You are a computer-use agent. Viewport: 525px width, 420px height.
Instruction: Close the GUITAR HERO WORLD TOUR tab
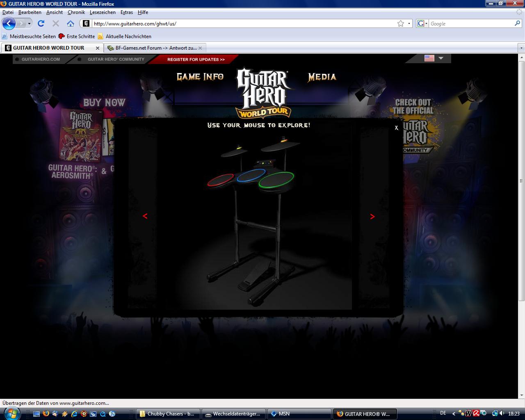[98, 48]
